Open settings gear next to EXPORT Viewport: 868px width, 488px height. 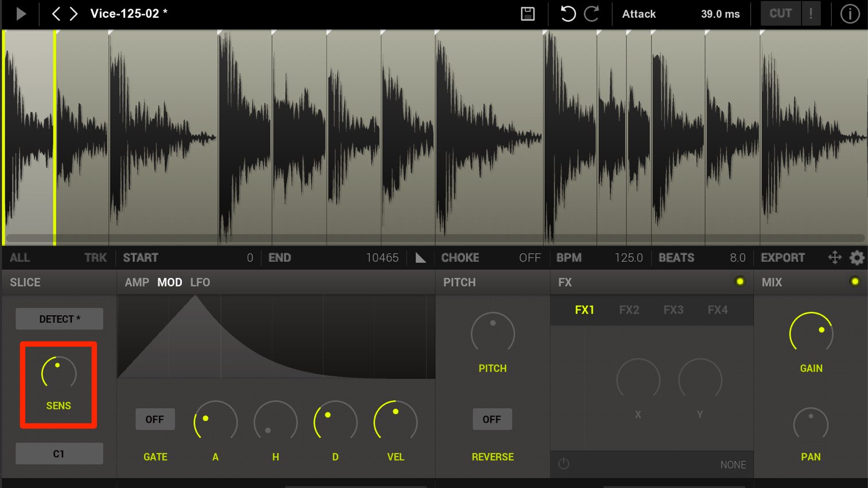point(857,258)
